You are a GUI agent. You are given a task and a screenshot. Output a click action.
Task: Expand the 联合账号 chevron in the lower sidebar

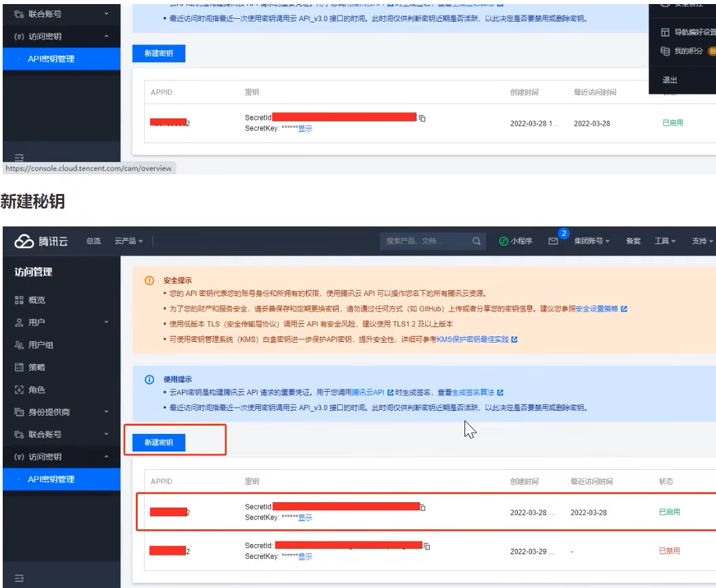[106, 434]
